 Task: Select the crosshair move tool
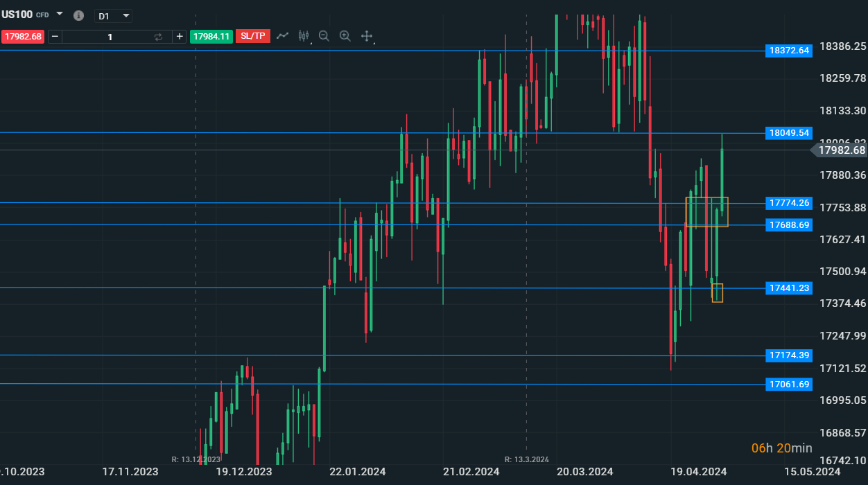point(367,36)
